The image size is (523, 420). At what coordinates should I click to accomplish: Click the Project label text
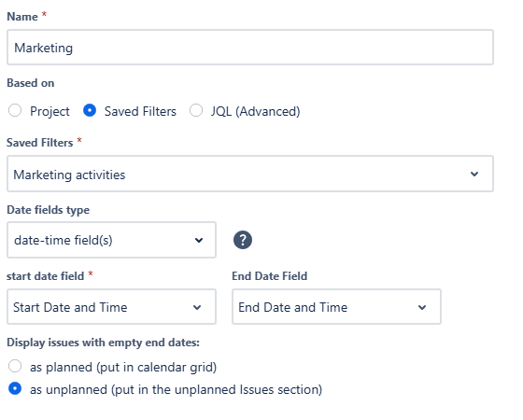49,111
